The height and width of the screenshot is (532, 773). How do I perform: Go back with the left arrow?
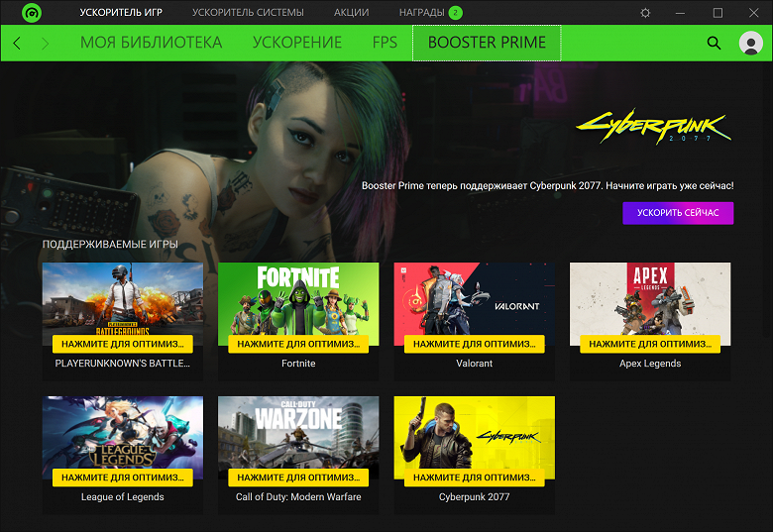(x=17, y=44)
